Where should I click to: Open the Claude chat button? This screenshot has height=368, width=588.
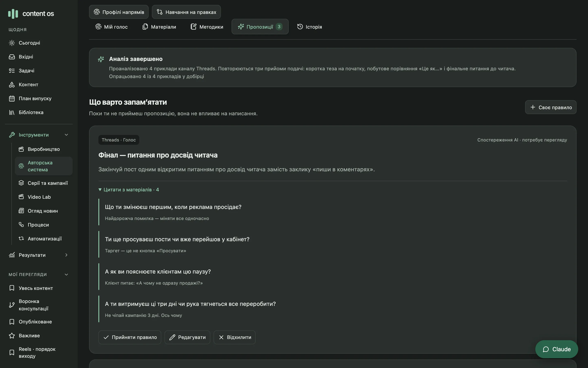[556, 349]
